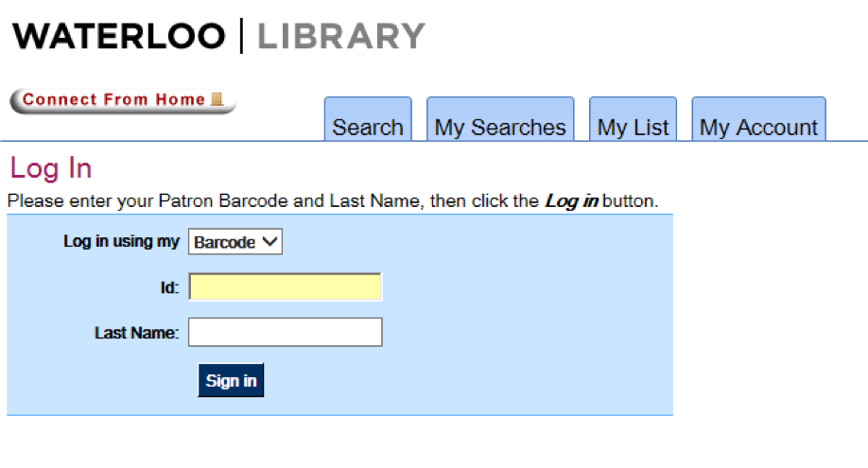
Task: Switch to the My Searches tab
Action: tap(500, 127)
